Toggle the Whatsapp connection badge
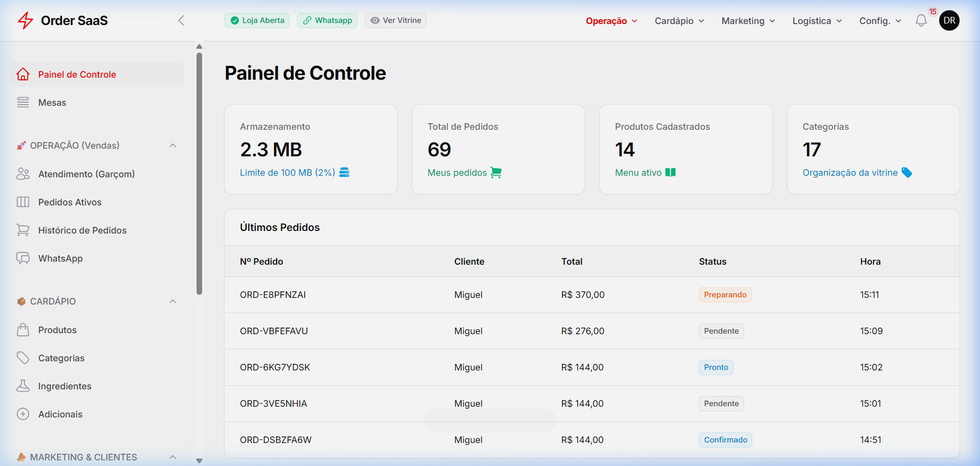 point(327,20)
